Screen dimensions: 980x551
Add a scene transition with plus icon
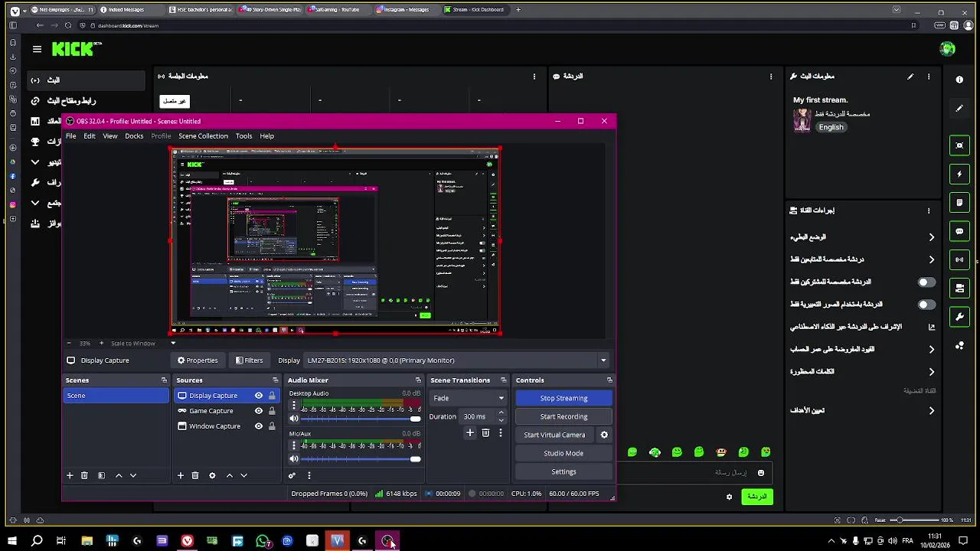[470, 433]
